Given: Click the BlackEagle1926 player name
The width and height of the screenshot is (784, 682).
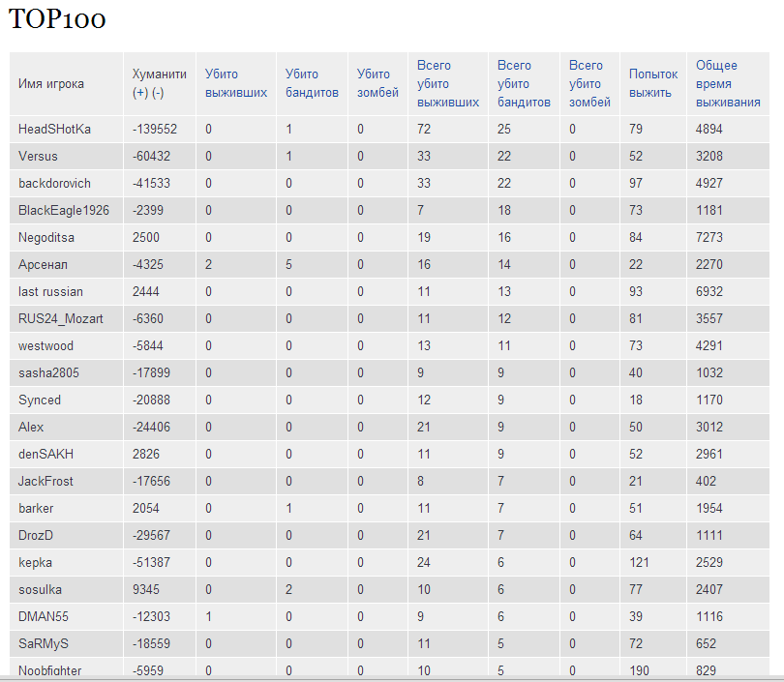Looking at the screenshot, I should (x=64, y=210).
